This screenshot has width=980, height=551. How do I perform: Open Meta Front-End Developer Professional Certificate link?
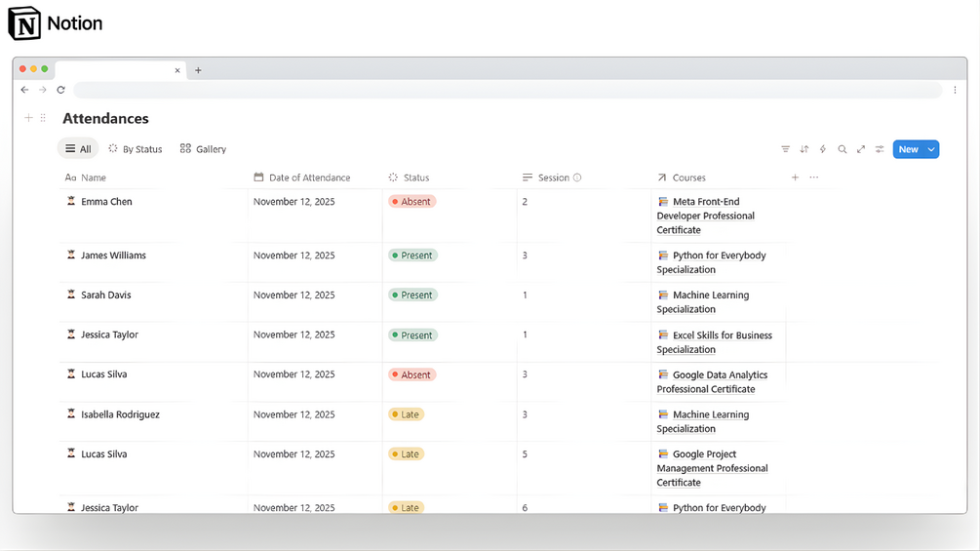pyautogui.click(x=706, y=216)
